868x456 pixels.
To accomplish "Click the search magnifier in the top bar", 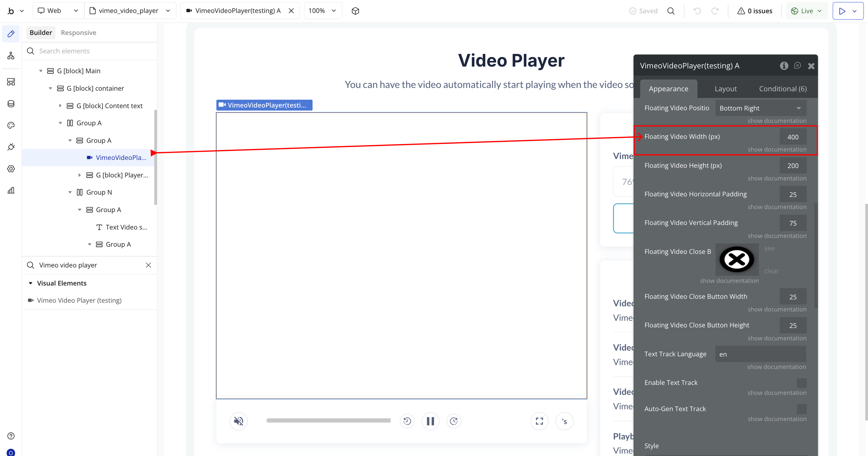I will (671, 11).
